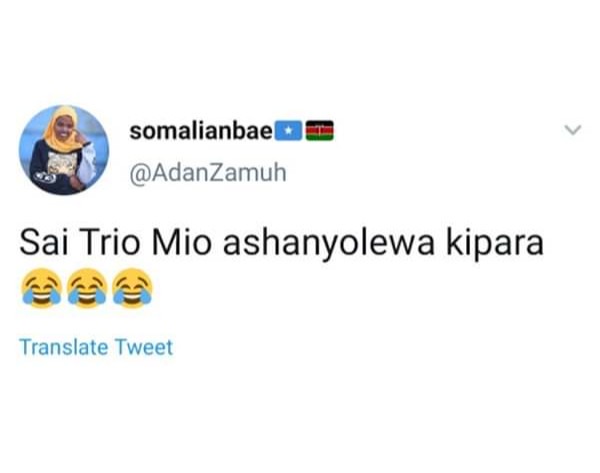Click the @AdanZamuh handle

208,173
